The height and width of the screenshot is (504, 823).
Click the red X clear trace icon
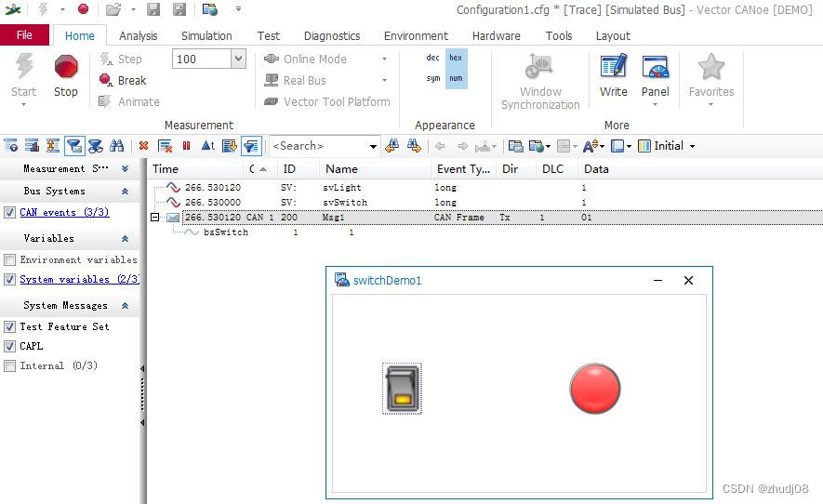(x=143, y=146)
